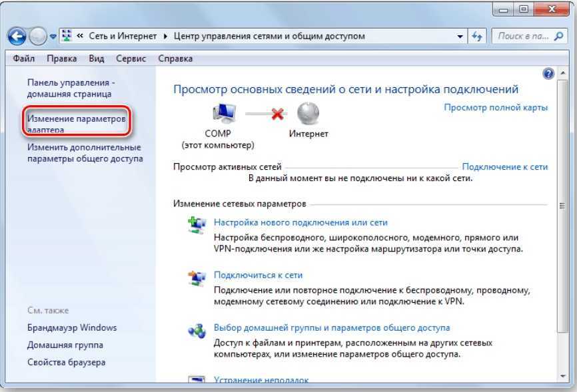Open the Справка menu
Screen dimensions: 577x392
(x=175, y=59)
